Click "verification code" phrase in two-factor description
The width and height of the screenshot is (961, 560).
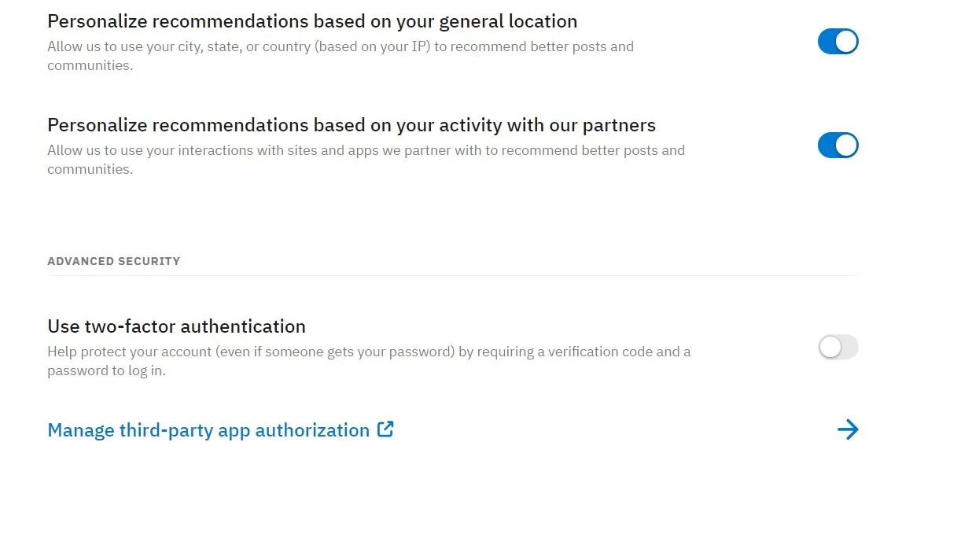point(604,352)
